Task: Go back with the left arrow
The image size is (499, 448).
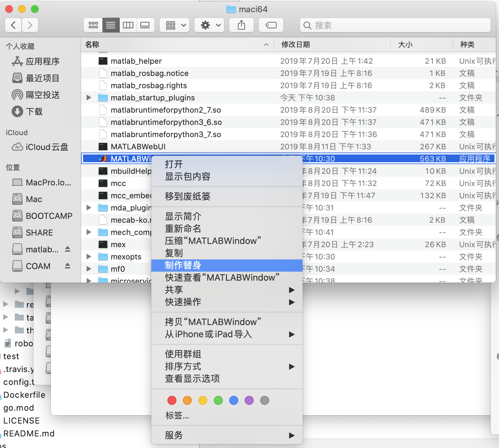Action: (14, 25)
